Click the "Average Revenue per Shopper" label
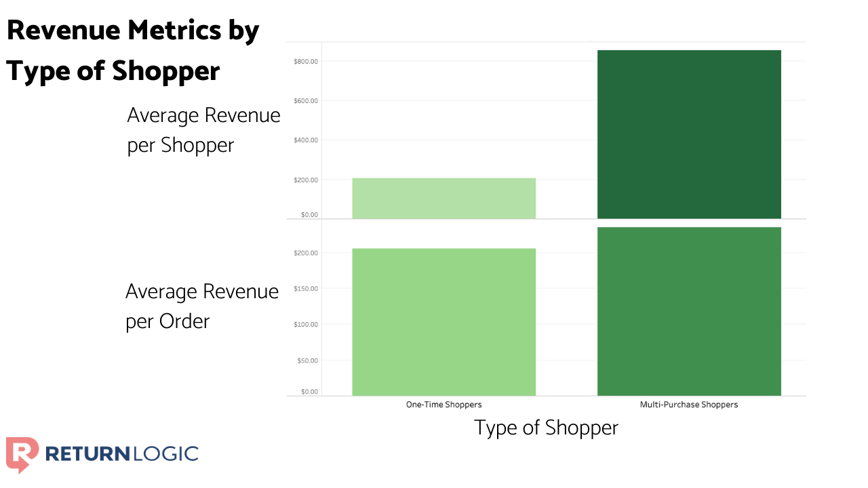 (203, 129)
